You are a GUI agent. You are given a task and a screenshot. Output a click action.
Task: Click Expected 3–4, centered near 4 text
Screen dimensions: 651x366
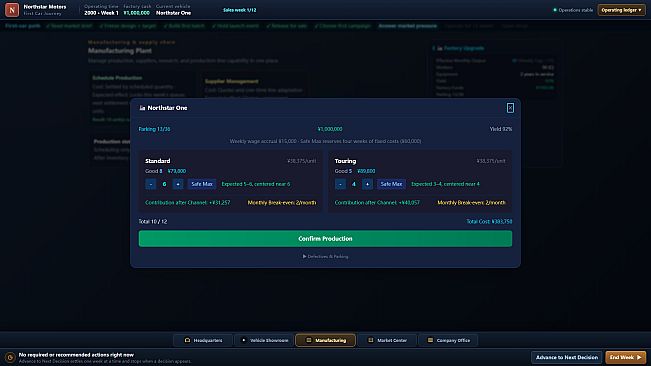click(445, 184)
